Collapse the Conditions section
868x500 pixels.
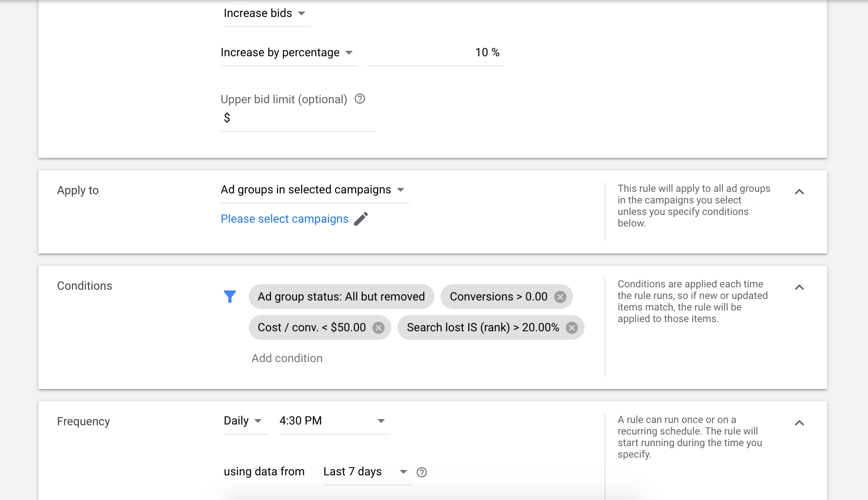click(x=799, y=287)
